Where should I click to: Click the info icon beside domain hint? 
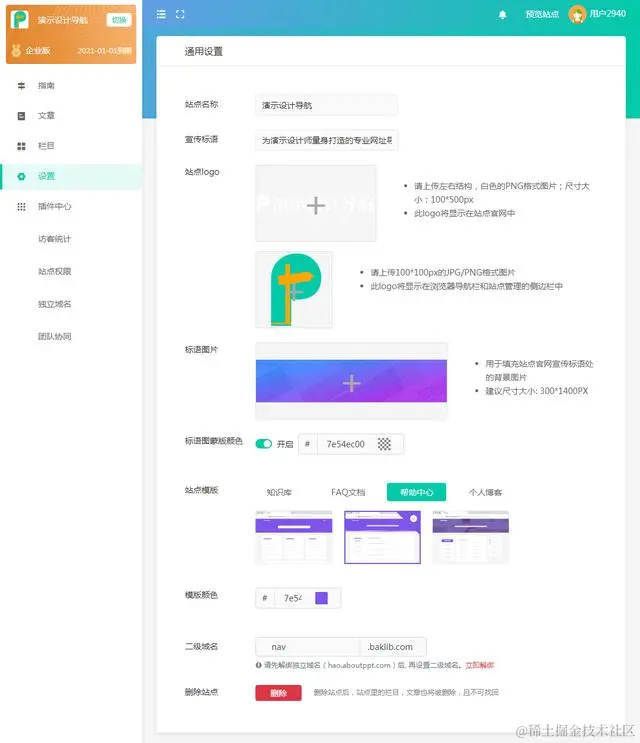(x=259, y=665)
